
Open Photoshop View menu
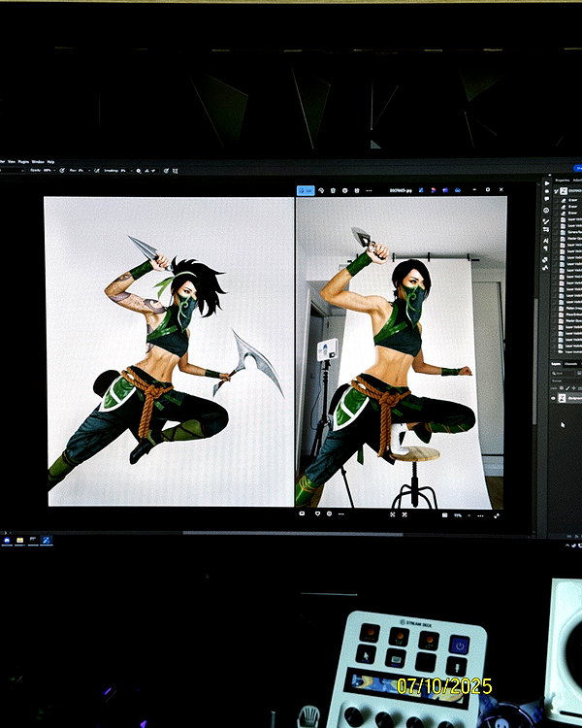point(12,162)
